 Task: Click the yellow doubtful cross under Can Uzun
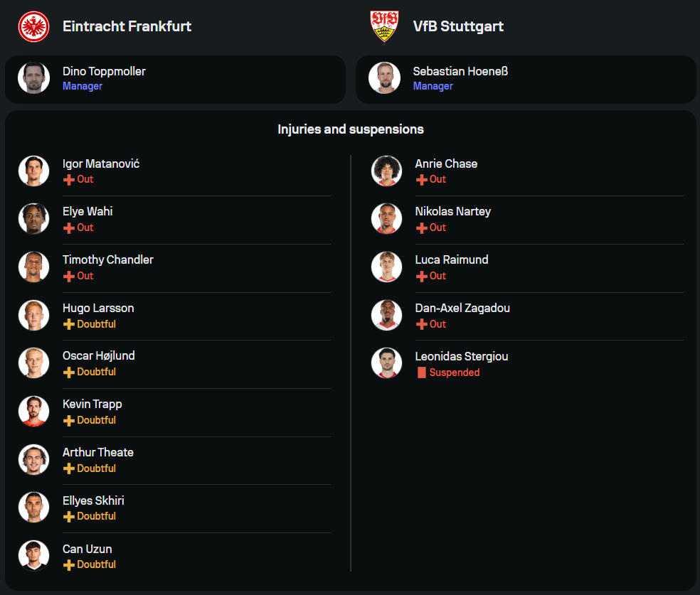[x=69, y=565]
